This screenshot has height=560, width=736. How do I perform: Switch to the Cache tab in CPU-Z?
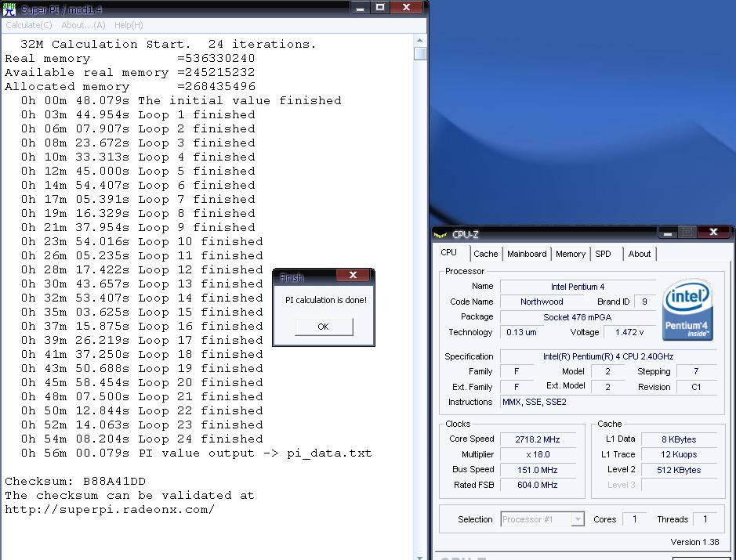(485, 254)
